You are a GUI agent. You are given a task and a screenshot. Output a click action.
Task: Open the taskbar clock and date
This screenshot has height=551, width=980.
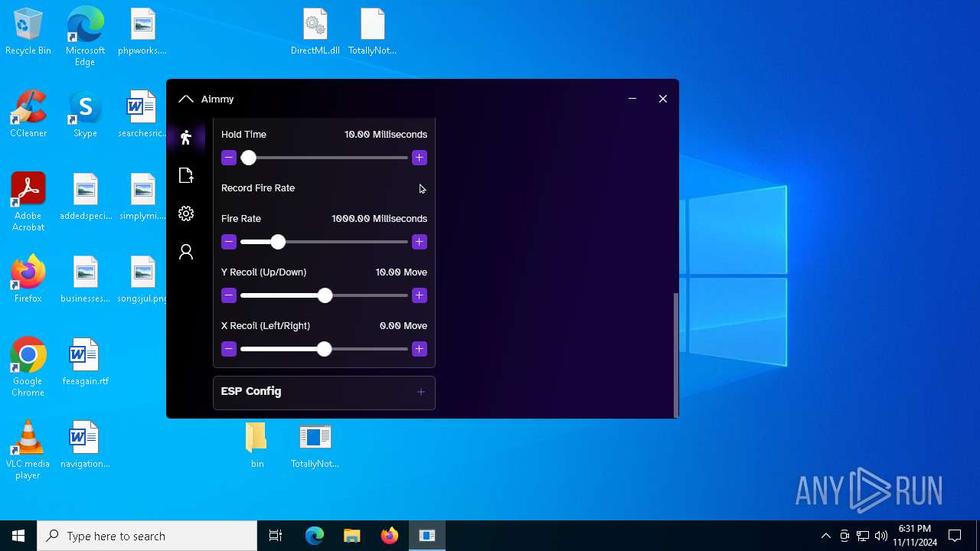914,536
